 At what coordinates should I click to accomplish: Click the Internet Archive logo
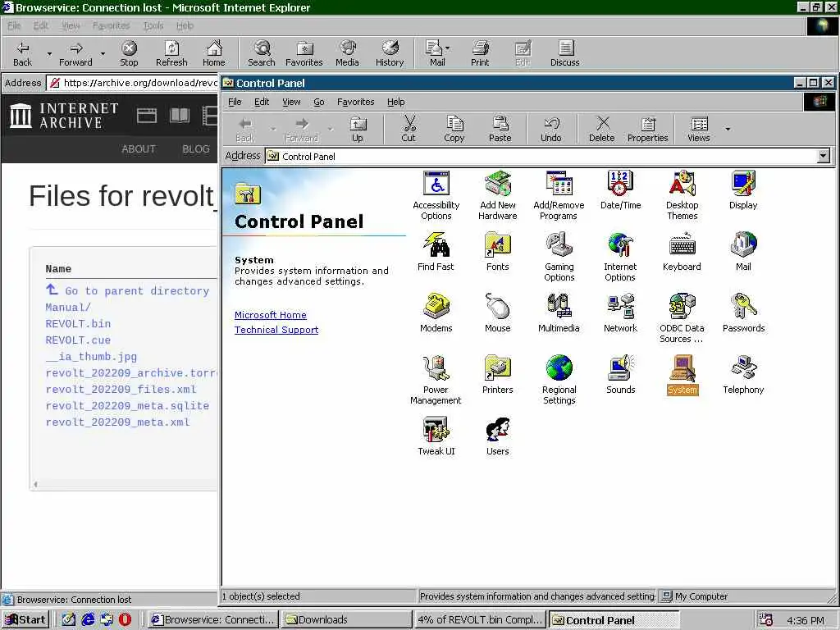(64, 116)
